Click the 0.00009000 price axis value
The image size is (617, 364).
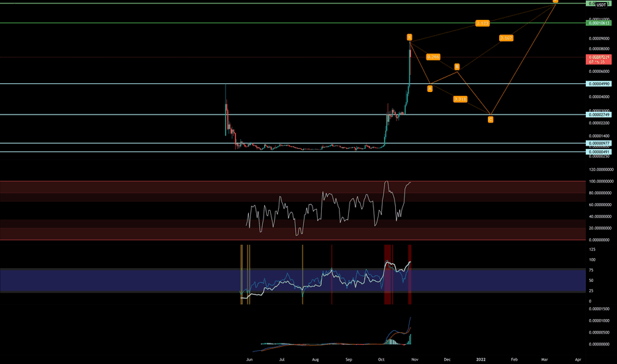[599, 38]
